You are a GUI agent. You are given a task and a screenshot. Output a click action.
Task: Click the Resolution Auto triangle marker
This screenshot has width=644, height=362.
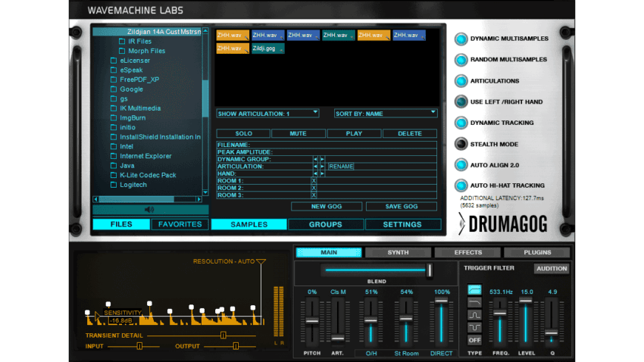tap(261, 262)
